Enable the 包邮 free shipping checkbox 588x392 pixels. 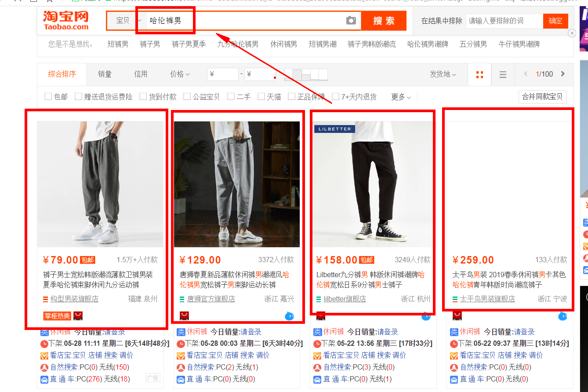click(x=48, y=96)
